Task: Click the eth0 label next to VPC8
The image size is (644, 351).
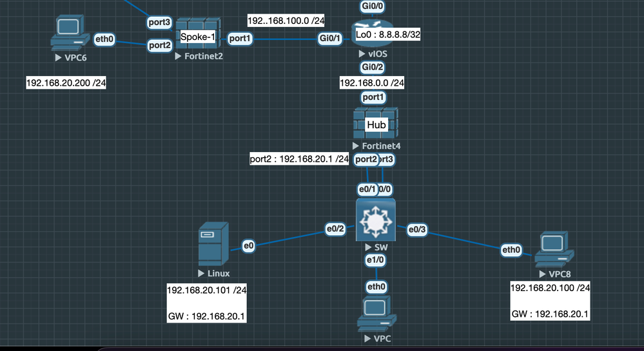Action: pos(511,250)
